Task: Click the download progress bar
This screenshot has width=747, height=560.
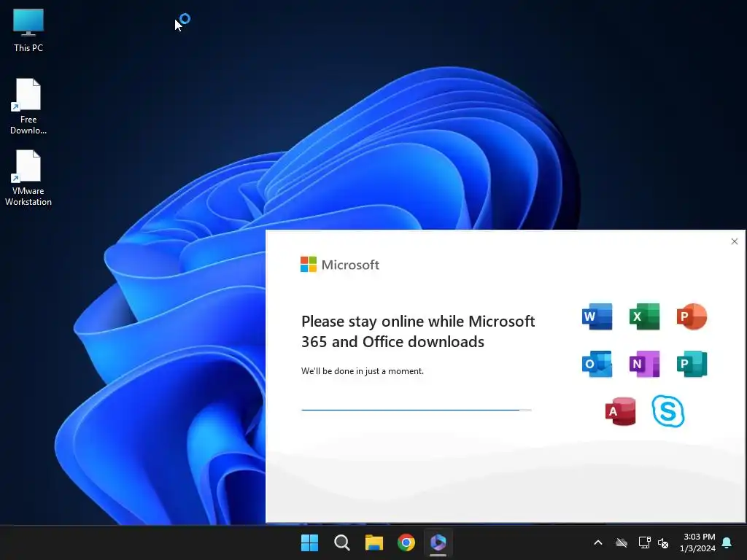Action: [417, 410]
